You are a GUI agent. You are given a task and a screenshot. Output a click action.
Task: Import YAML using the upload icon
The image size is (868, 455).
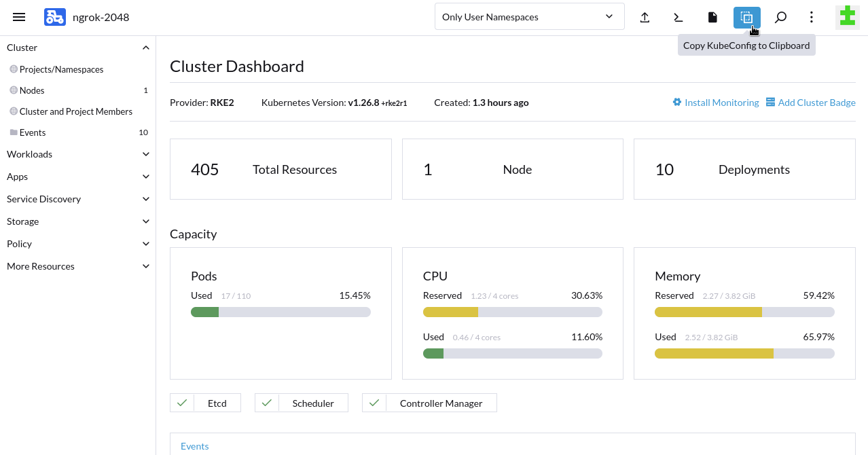coord(645,17)
